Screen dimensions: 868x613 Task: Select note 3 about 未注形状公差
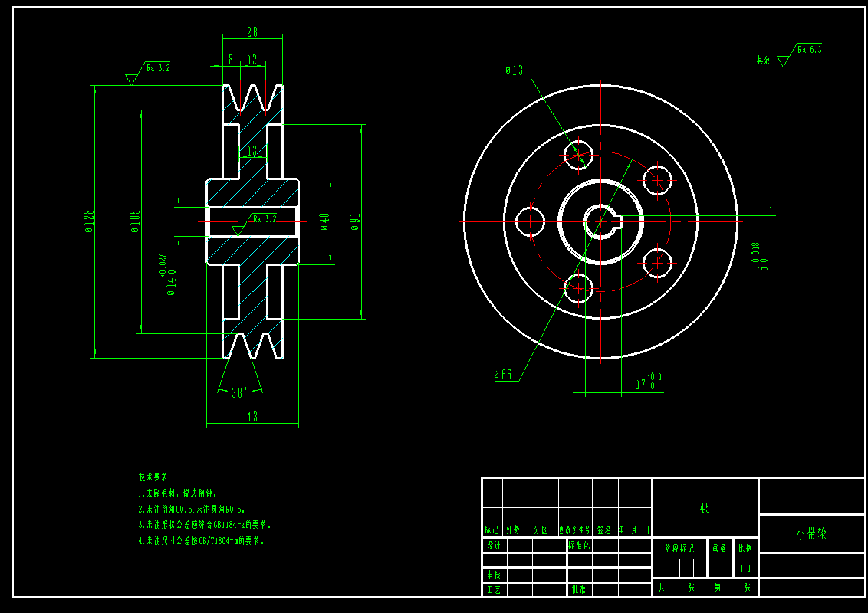(x=205, y=524)
